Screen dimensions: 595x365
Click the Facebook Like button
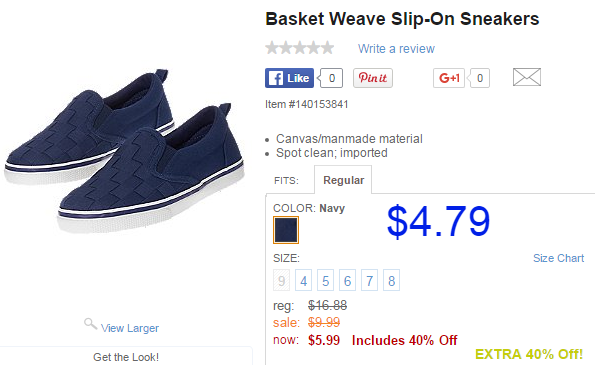click(289, 78)
